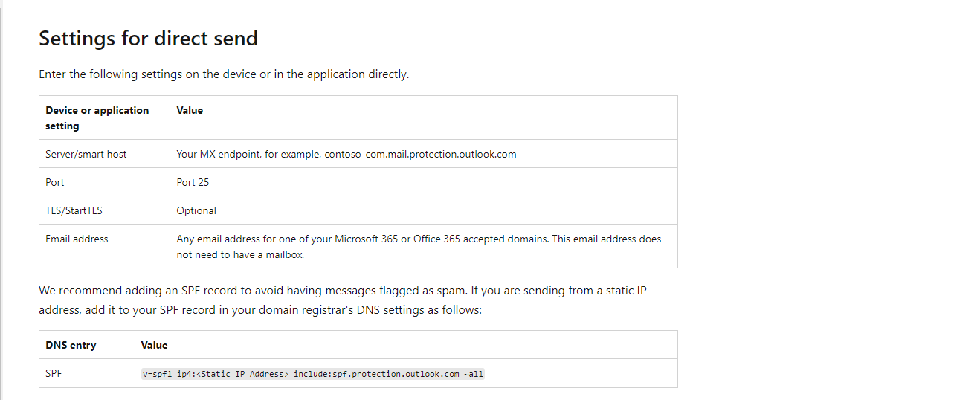Click the 'Value' header in the DNS table

pyautogui.click(x=154, y=345)
